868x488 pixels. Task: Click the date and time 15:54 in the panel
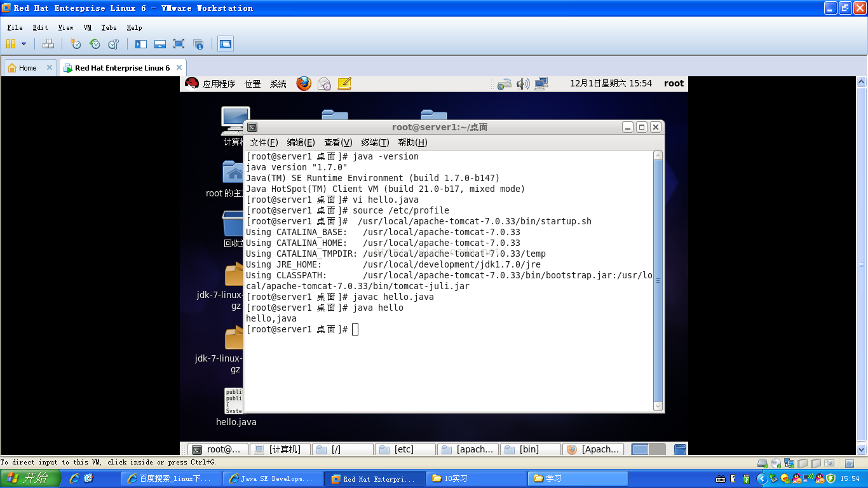pos(611,83)
